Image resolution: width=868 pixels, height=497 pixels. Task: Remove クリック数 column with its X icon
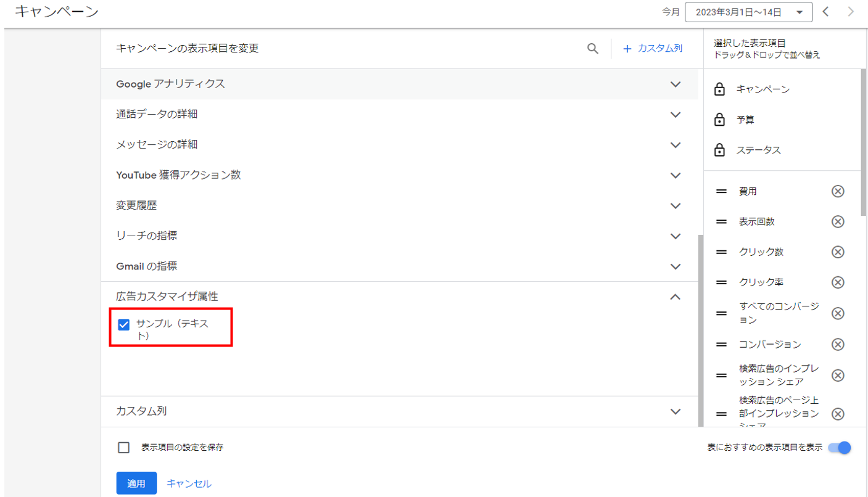(x=838, y=252)
